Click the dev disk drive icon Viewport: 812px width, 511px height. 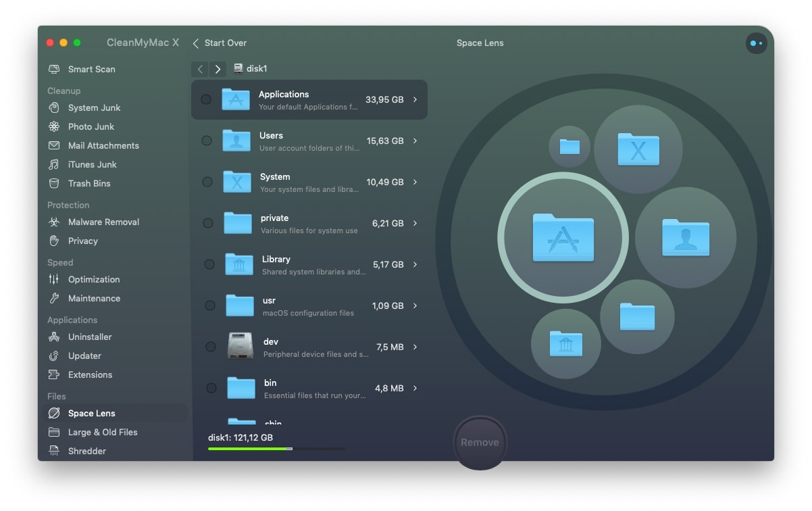[240, 347]
